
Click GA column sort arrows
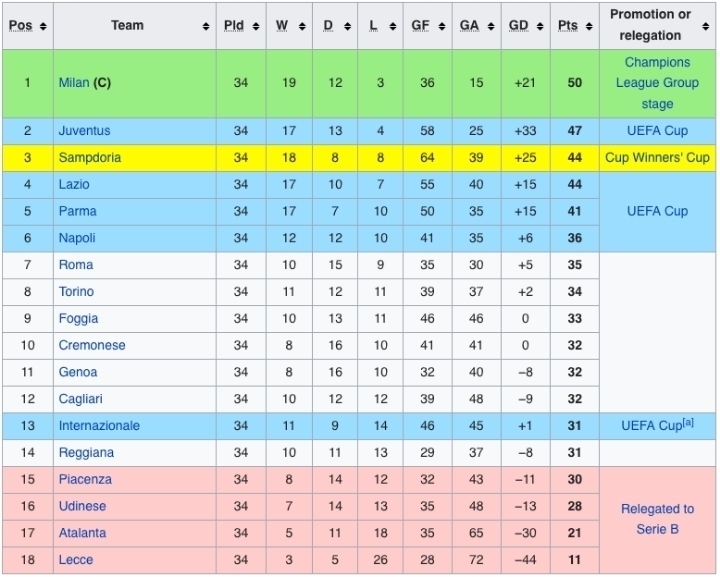(x=490, y=26)
